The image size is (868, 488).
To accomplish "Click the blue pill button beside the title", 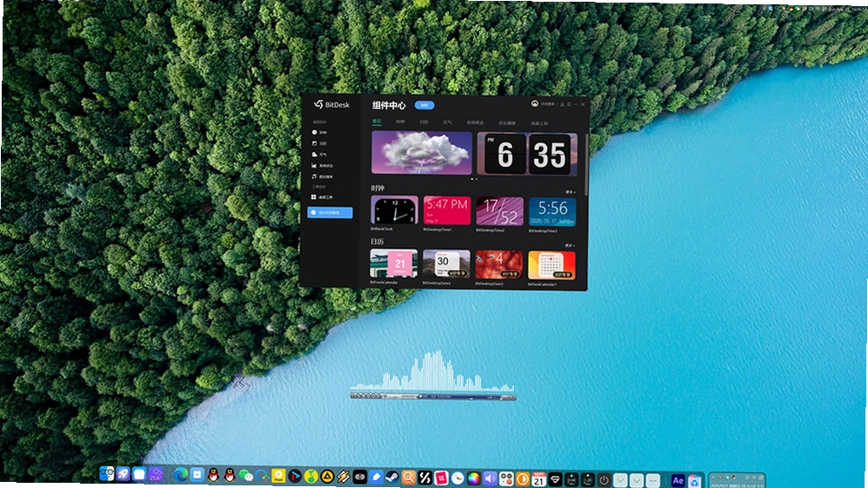I will pos(424,104).
